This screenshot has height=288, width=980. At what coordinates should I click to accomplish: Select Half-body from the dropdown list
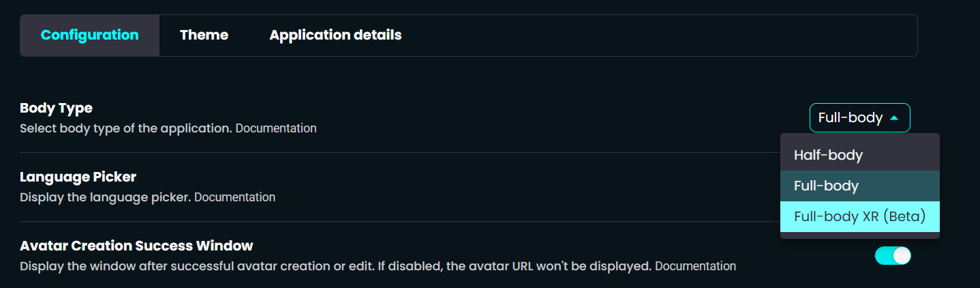(828, 155)
